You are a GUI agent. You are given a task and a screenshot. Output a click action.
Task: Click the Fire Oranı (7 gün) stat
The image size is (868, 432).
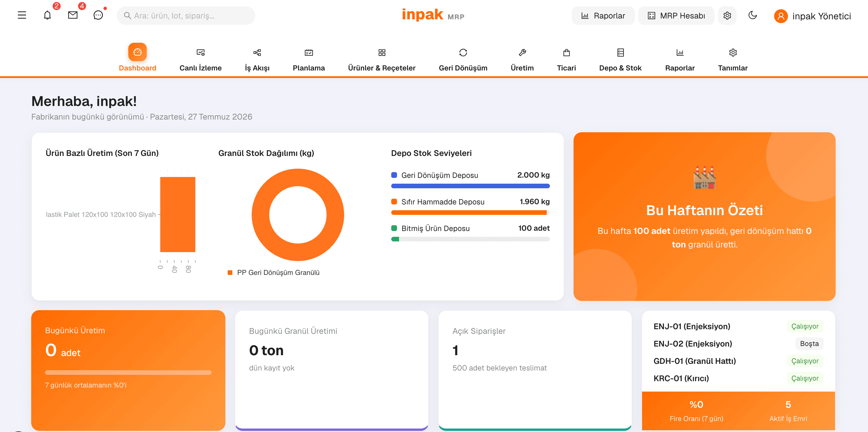click(x=696, y=411)
